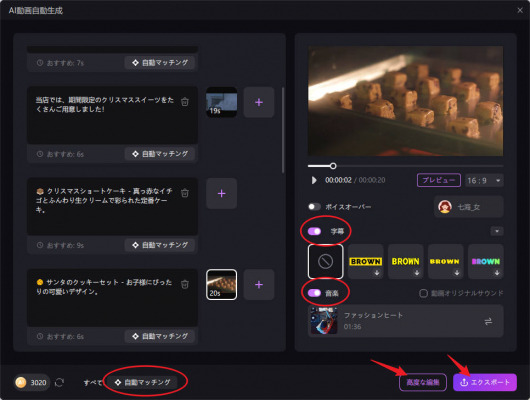The height and width of the screenshot is (400, 530).
Task: Play the video preview
Action: point(314,180)
